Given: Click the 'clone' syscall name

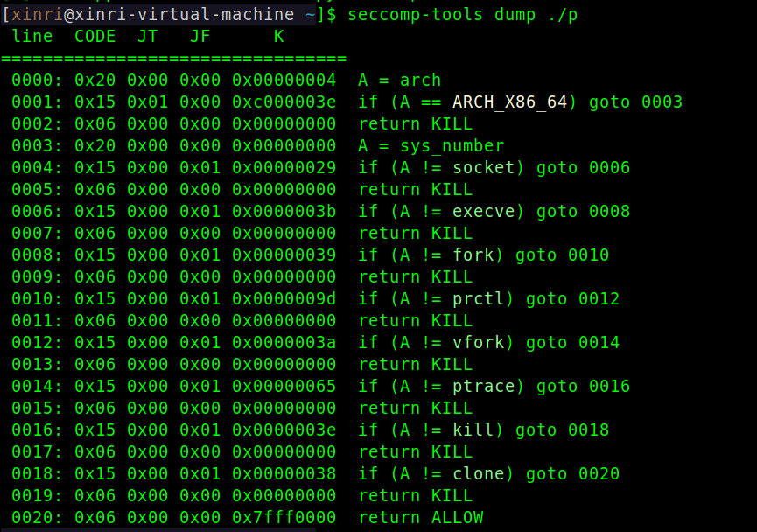Looking at the screenshot, I should point(479,473).
